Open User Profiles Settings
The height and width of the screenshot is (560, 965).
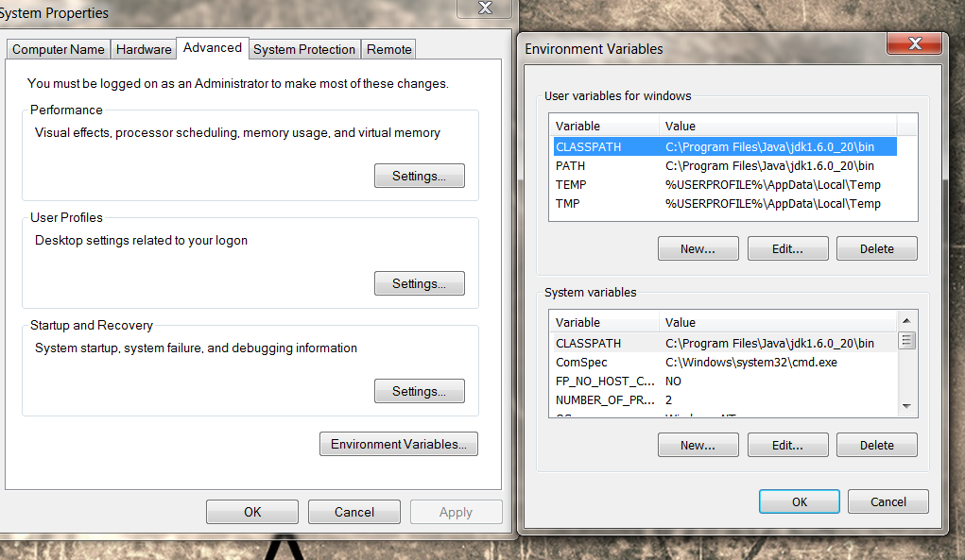[x=419, y=283]
